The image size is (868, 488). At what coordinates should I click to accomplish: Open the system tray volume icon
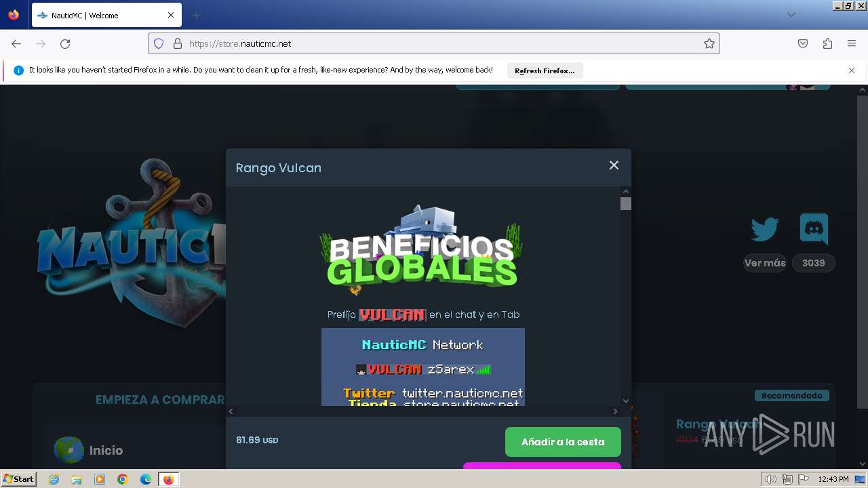coord(771,479)
